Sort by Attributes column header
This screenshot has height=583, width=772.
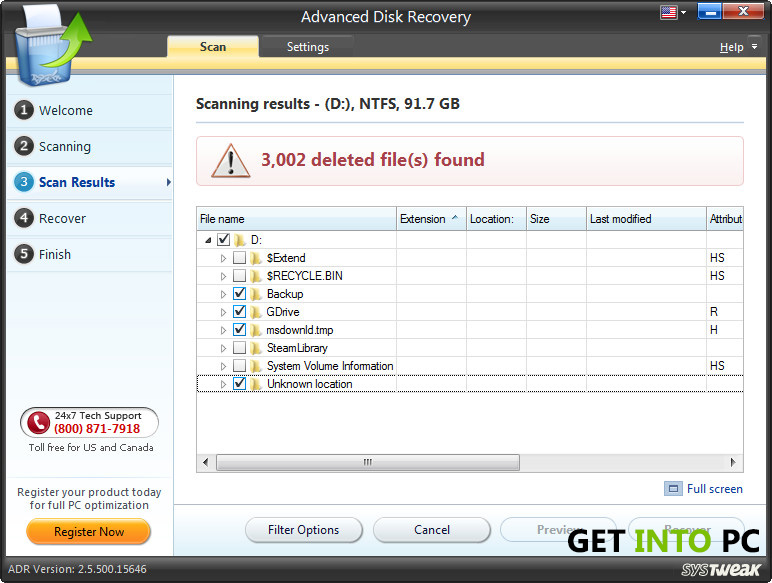pos(725,219)
